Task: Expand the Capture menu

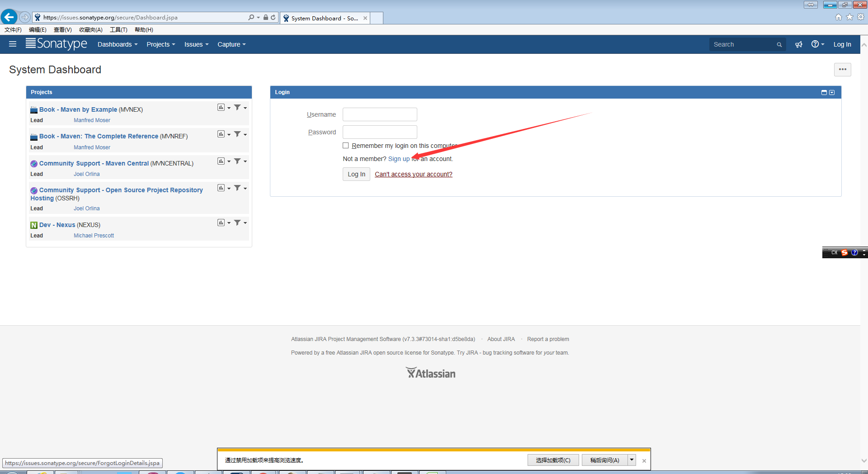Action: 231,44
